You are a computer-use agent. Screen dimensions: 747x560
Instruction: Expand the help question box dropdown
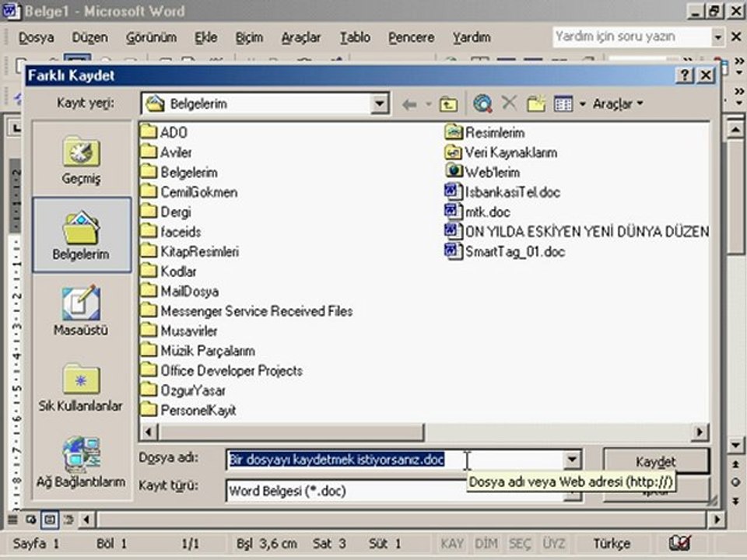click(717, 37)
